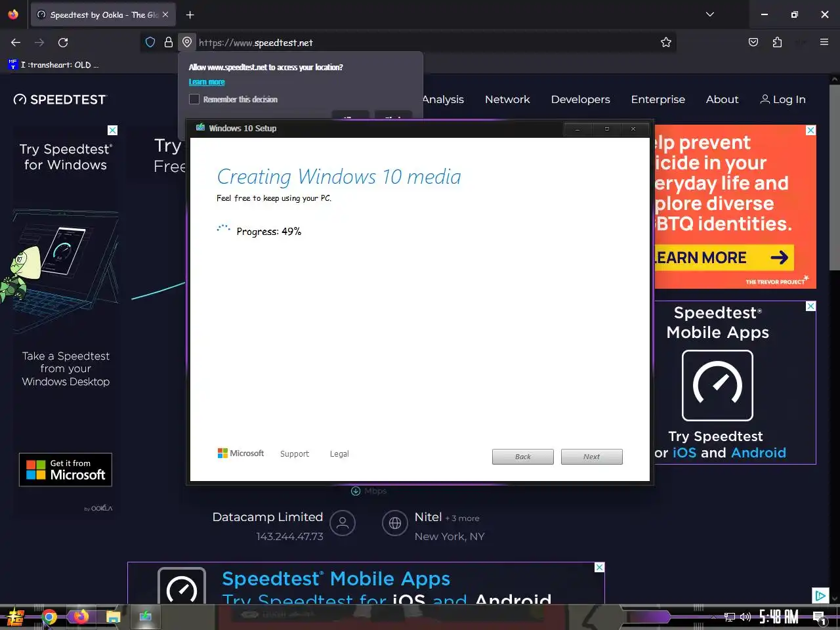This screenshot has width=840, height=630.
Task: Open Firefox hamburger application menu
Action: click(x=824, y=43)
